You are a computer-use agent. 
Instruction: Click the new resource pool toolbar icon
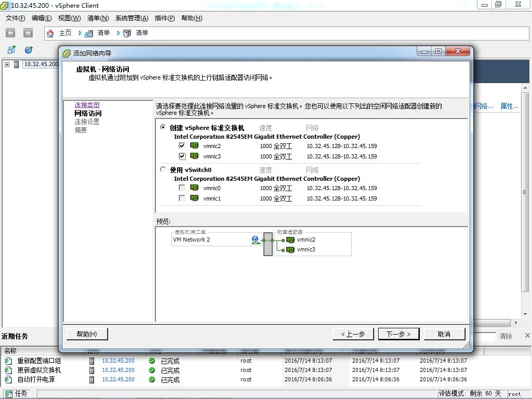[x=29, y=50]
